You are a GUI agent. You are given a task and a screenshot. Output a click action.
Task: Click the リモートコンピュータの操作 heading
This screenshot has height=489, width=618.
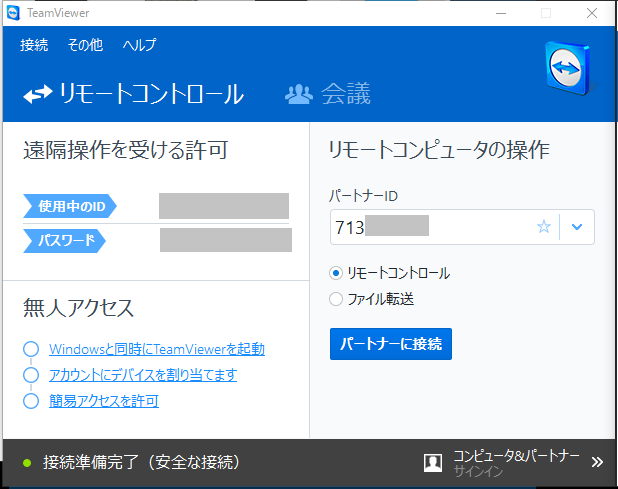(439, 150)
